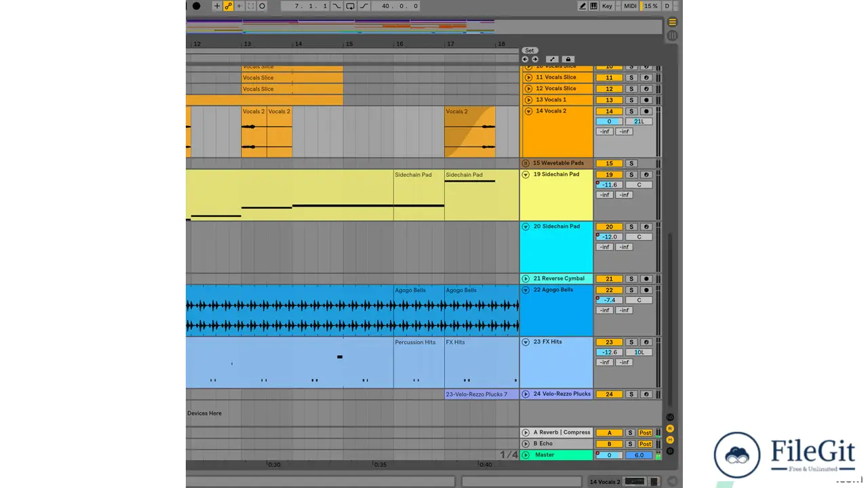The width and height of the screenshot is (868, 488).
Task: Solo track 20 Sidechain Pad
Action: (x=631, y=227)
